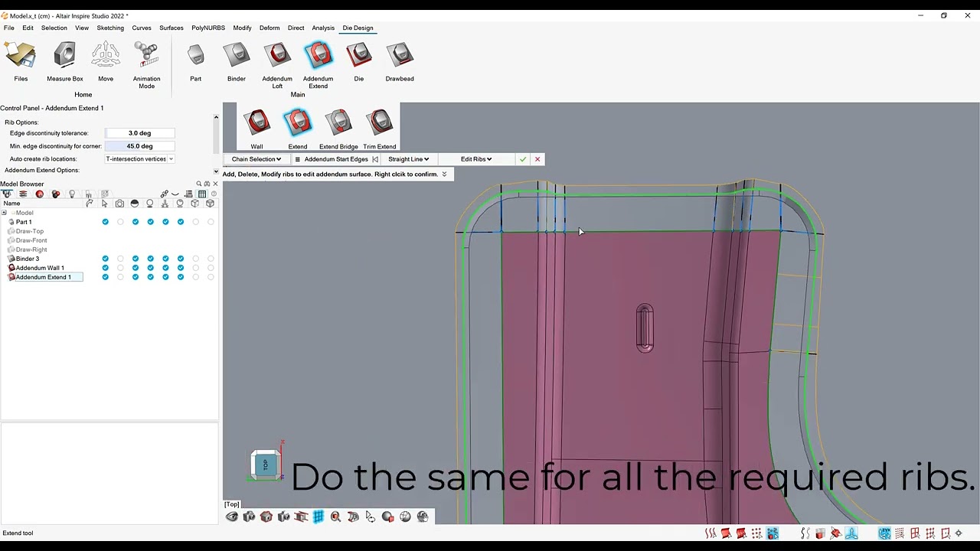Toggle first checkmark for Addendum Wall 1

105,268
